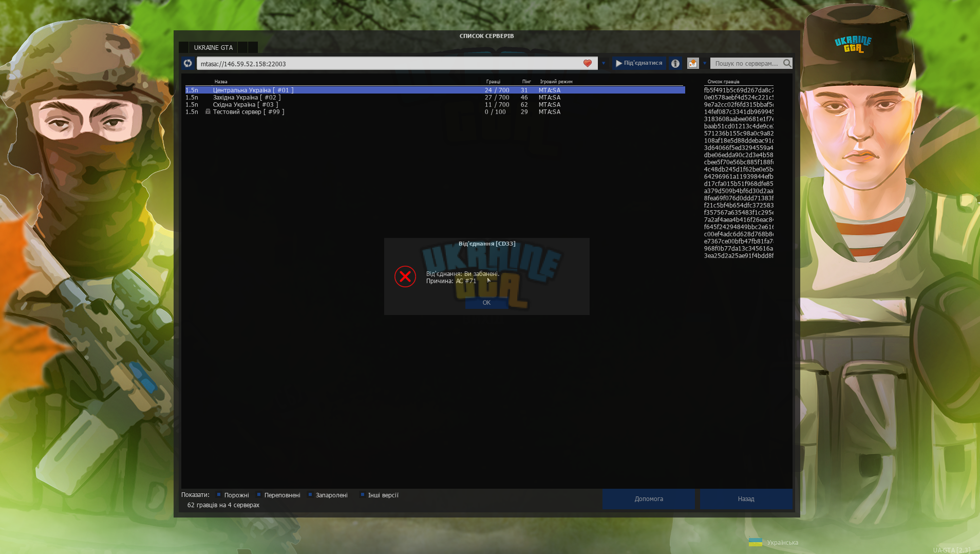Click the Українська language selector
The width and height of the screenshot is (980, 554).
[x=783, y=543]
